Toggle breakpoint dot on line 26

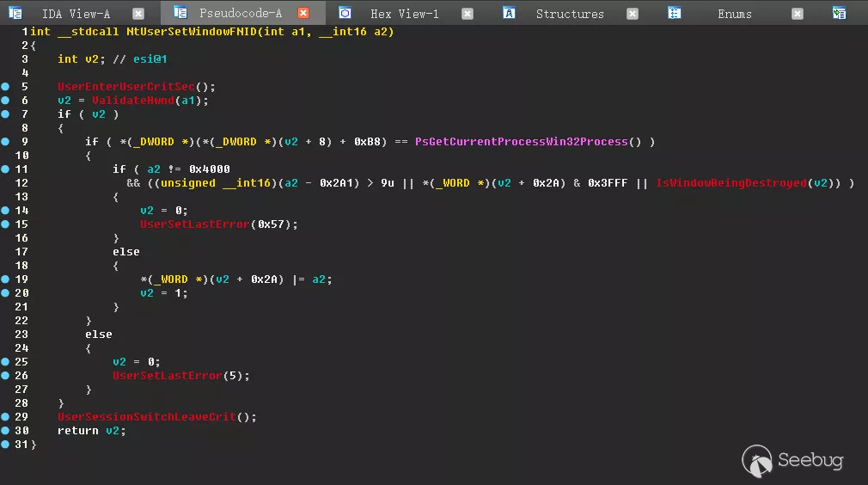5,376
